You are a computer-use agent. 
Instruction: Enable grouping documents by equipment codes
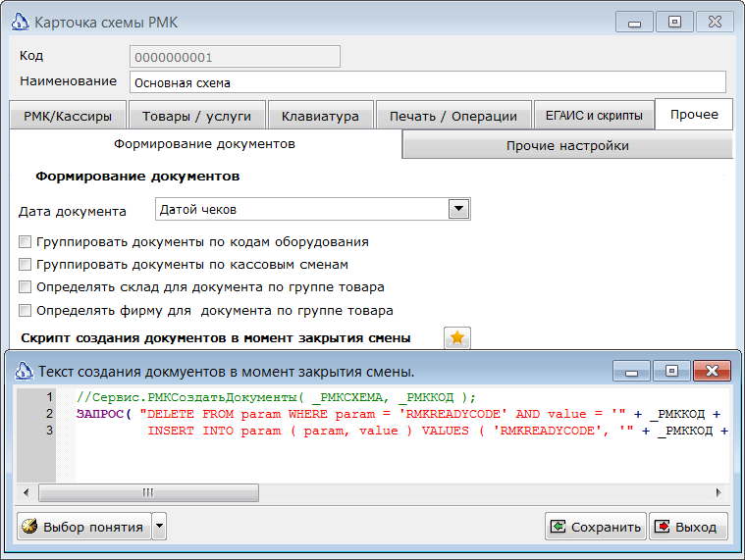click(25, 242)
